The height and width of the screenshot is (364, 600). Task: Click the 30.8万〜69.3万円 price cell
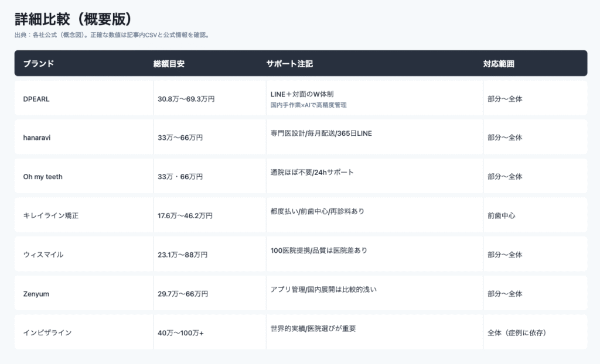pos(186,99)
